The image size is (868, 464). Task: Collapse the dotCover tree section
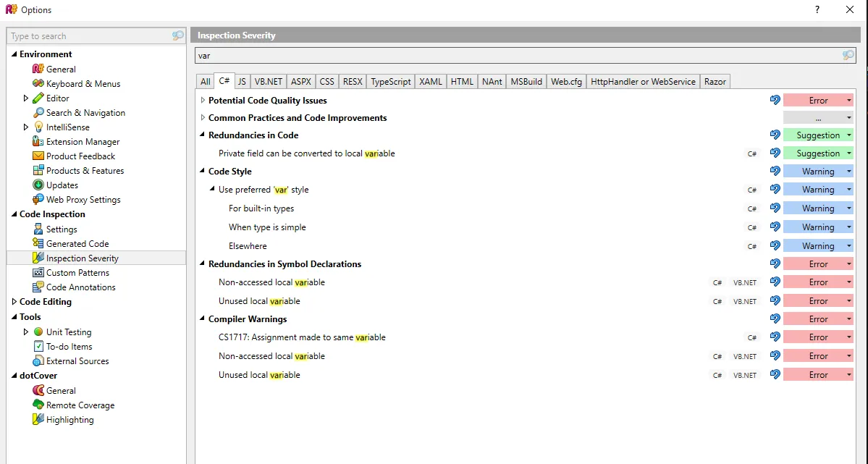[x=14, y=375]
